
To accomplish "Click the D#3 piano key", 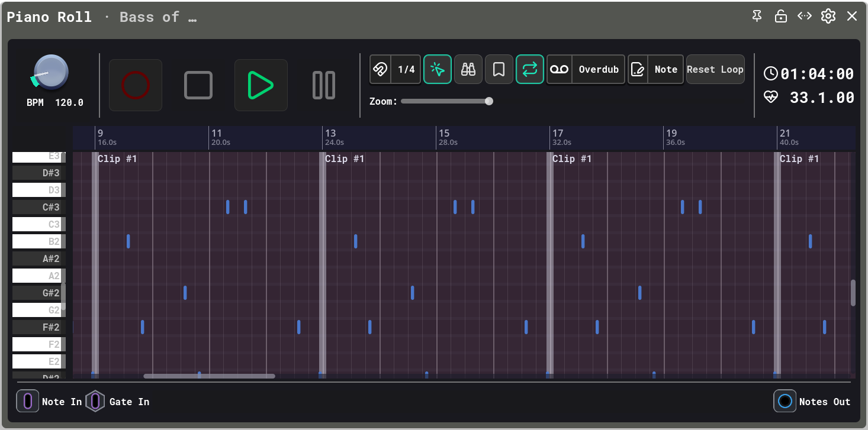I will click(x=39, y=173).
